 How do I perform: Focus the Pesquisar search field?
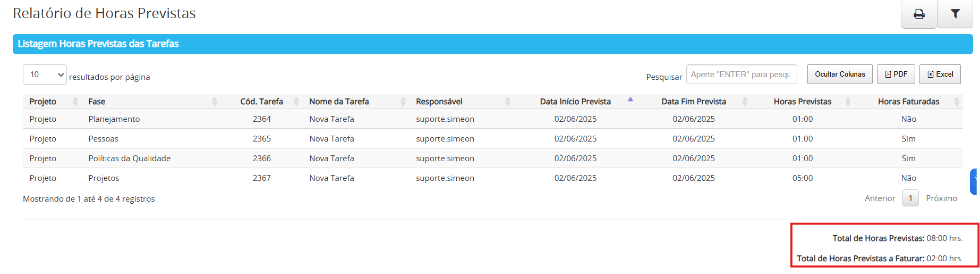[x=742, y=74]
